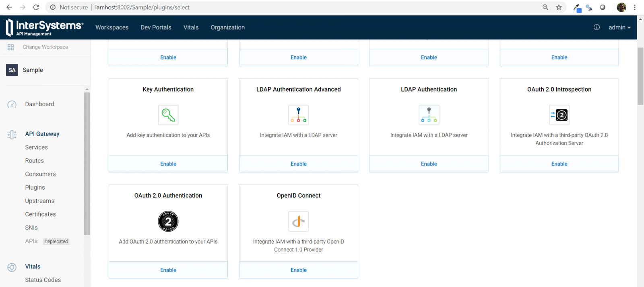Open the browser zoom magnifier icon
Image resolution: width=644 pixels, height=287 pixels.
[x=545, y=7]
